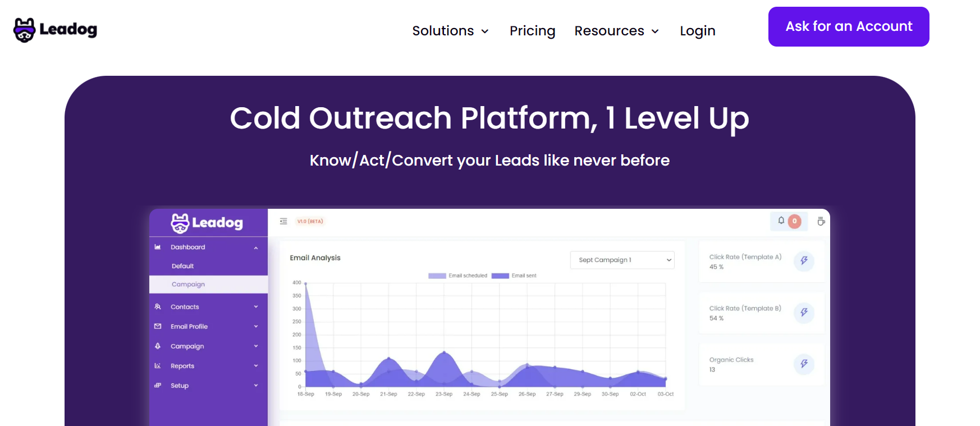Click the Click Rate (Template B) label
This screenshot has height=426, width=980.
click(745, 309)
